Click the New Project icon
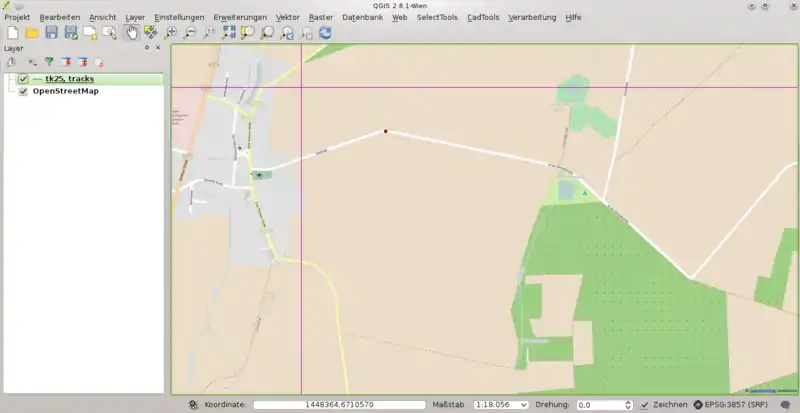 [x=12, y=33]
